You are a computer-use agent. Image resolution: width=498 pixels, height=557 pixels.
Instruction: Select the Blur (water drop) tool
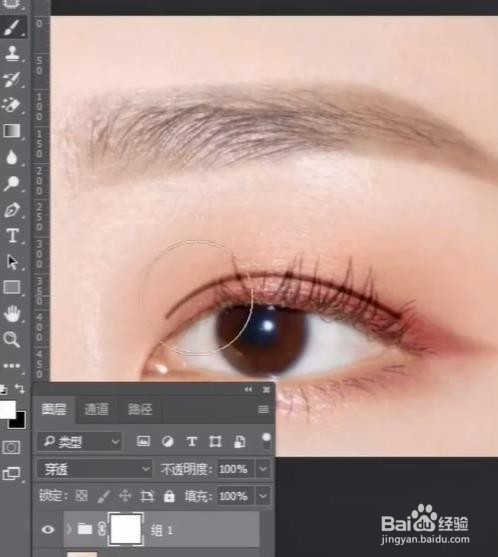12,157
